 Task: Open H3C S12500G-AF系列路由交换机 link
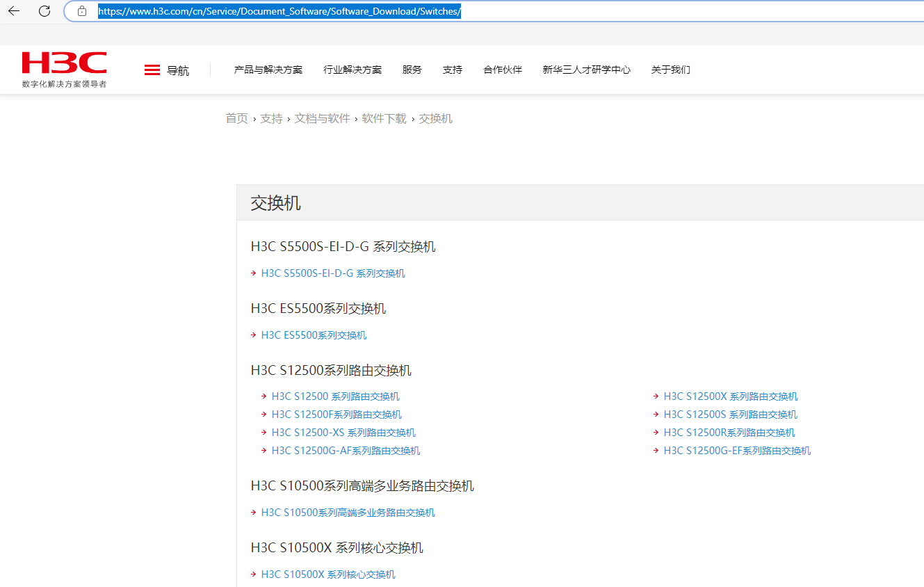(346, 451)
